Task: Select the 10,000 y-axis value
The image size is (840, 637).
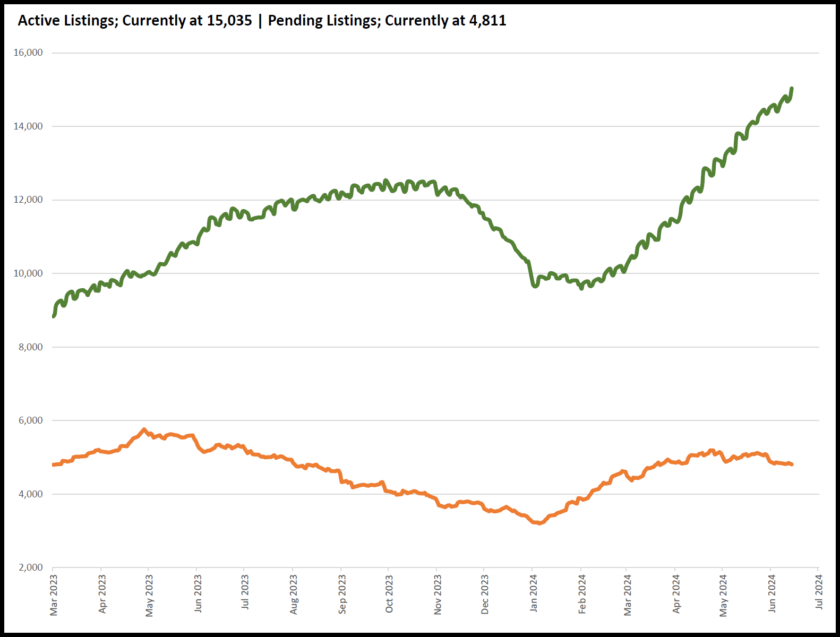Action: coord(28,273)
